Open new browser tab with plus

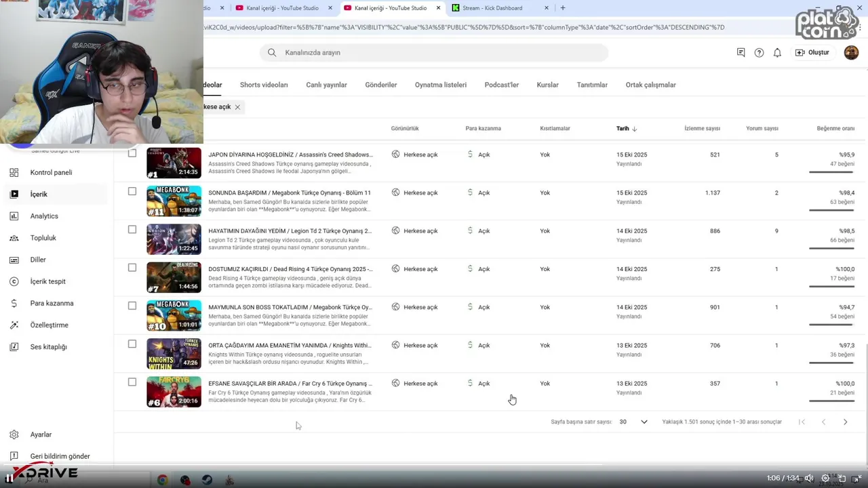[x=563, y=8]
